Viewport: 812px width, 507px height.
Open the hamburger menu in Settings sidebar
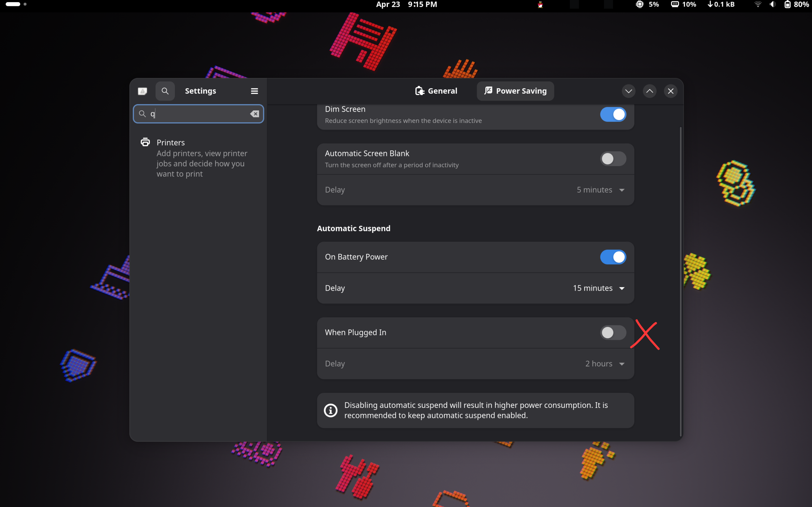tap(254, 91)
